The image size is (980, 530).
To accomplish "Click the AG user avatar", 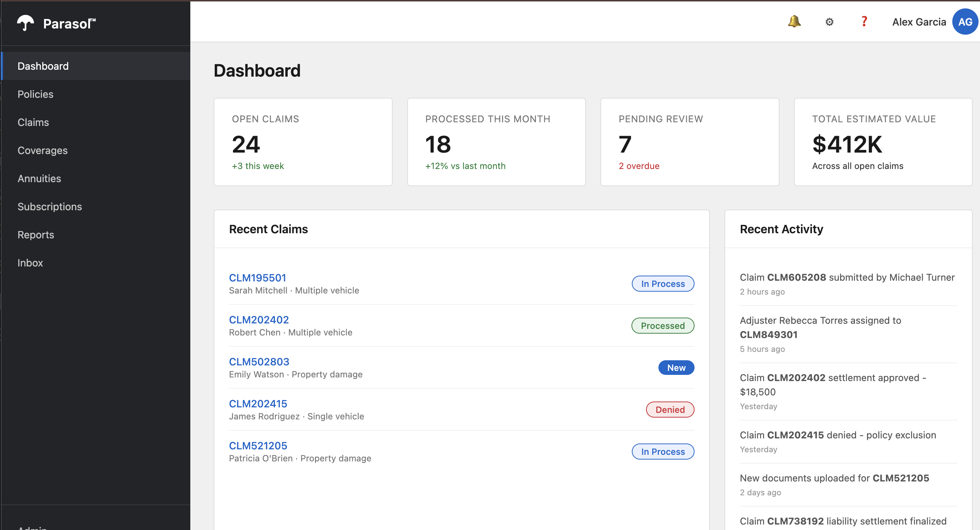I will pos(965,22).
